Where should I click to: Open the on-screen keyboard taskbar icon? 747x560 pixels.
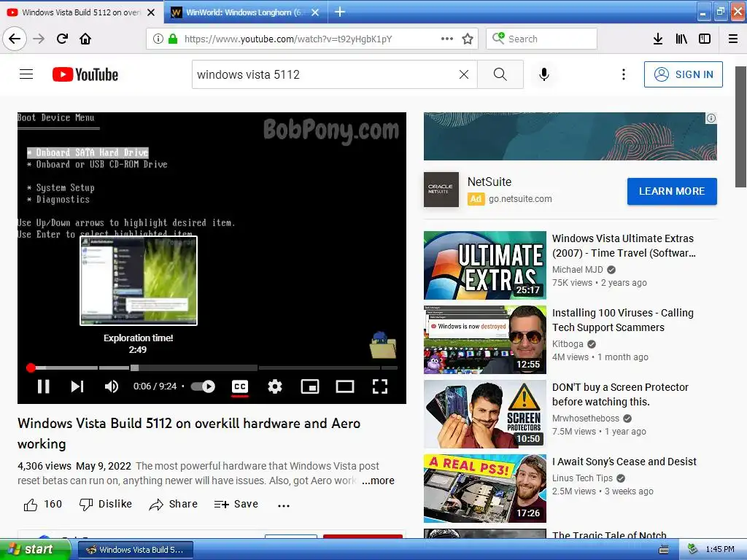(x=663, y=550)
